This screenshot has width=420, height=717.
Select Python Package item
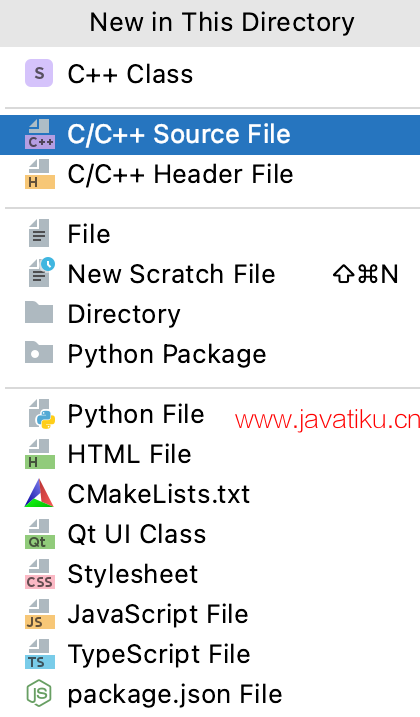click(210, 354)
